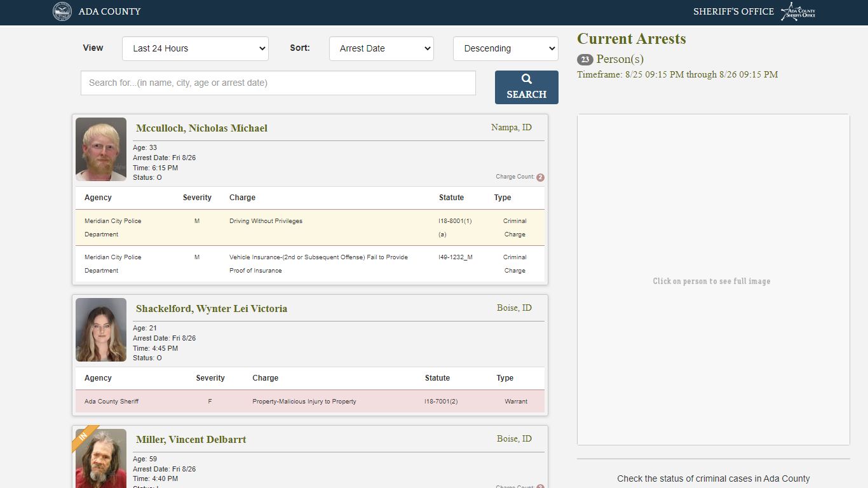Click the full image preview panel
The width and height of the screenshot is (868, 488).
(x=714, y=280)
